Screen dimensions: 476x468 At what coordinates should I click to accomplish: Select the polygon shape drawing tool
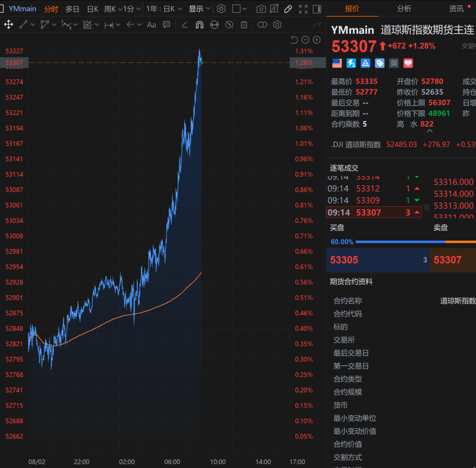click(44, 25)
